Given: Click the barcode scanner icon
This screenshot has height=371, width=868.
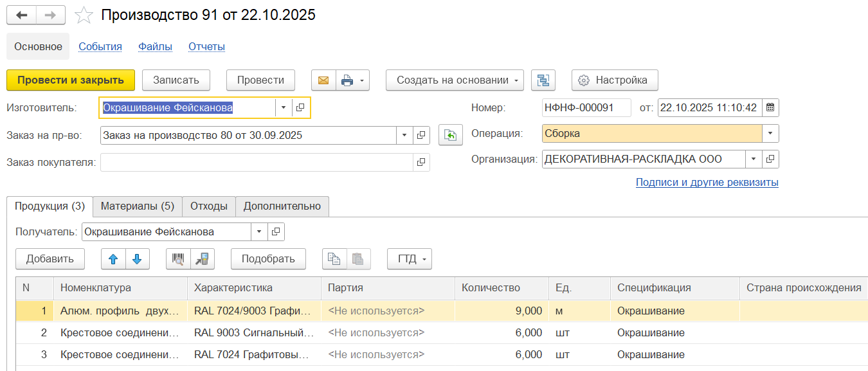Looking at the screenshot, I should coord(178,259).
